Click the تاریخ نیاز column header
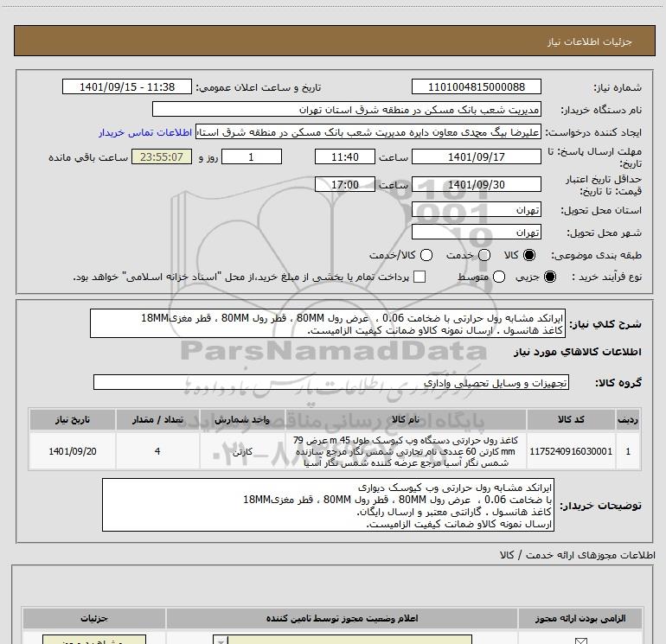 [72, 420]
